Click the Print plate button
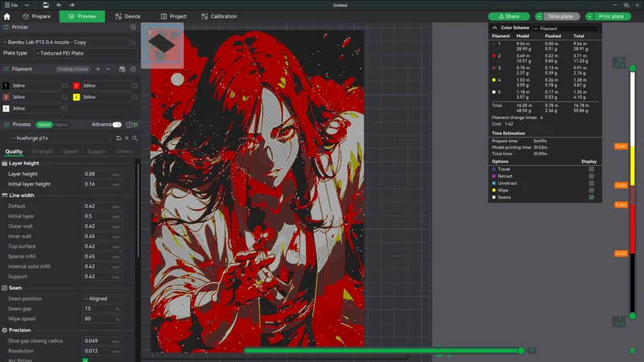Image resolution: width=644 pixels, height=362 pixels. 611,16
